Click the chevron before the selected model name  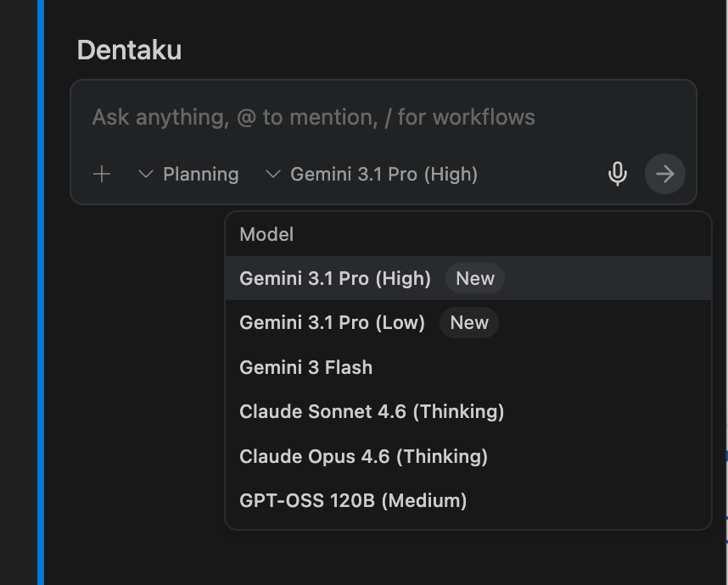[273, 175]
